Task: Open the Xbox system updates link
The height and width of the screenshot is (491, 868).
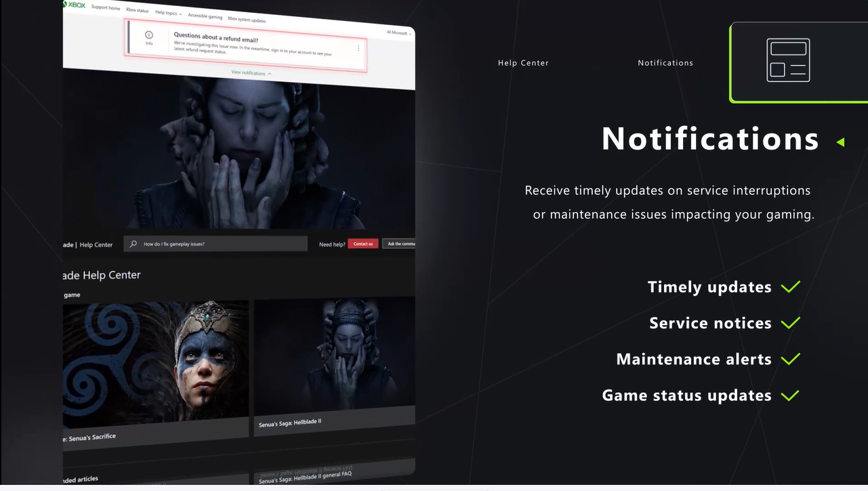Action: [x=247, y=20]
